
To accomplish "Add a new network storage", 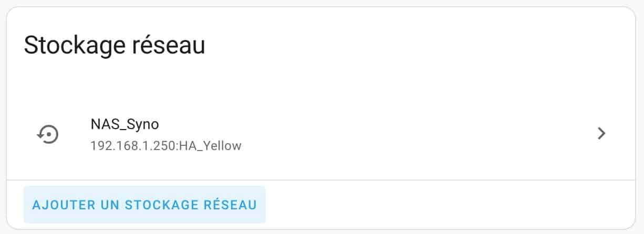I will [144, 204].
